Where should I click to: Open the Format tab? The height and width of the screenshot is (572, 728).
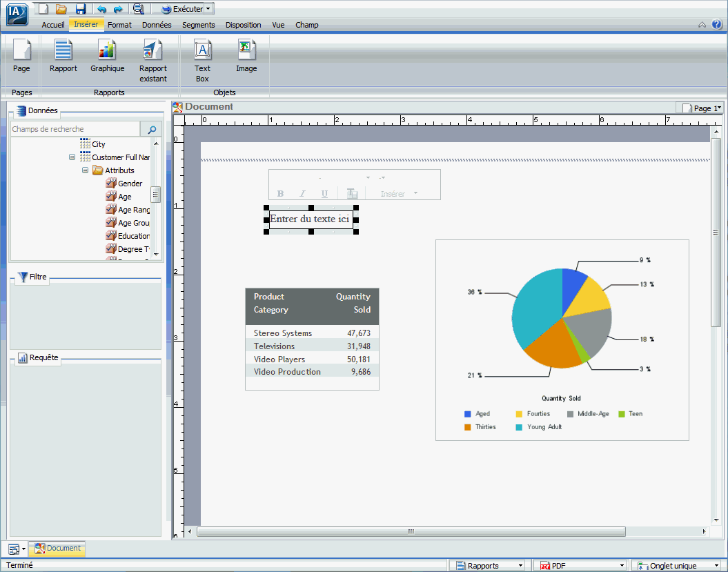[120, 25]
